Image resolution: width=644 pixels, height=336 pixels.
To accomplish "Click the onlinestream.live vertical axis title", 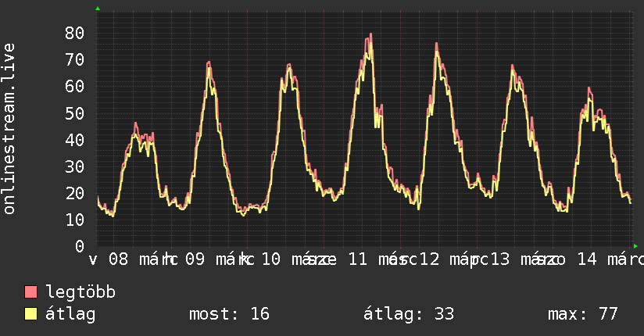I will pos(9,129).
